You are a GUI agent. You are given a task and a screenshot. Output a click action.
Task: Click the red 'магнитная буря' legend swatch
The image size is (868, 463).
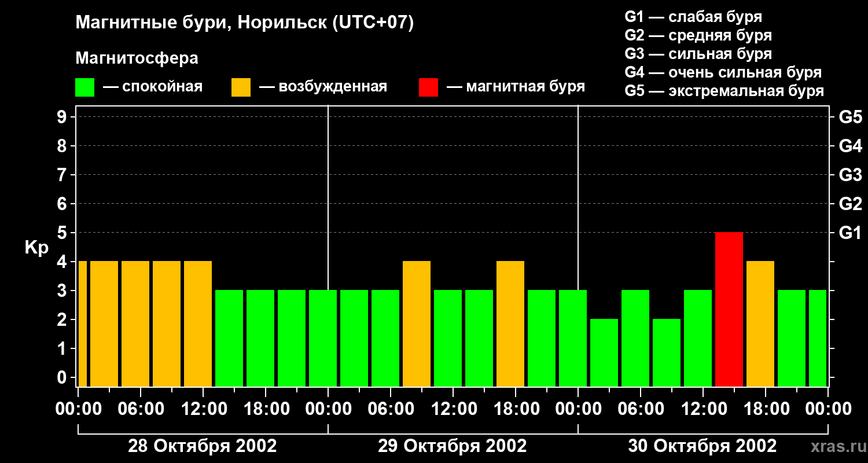[x=428, y=87]
